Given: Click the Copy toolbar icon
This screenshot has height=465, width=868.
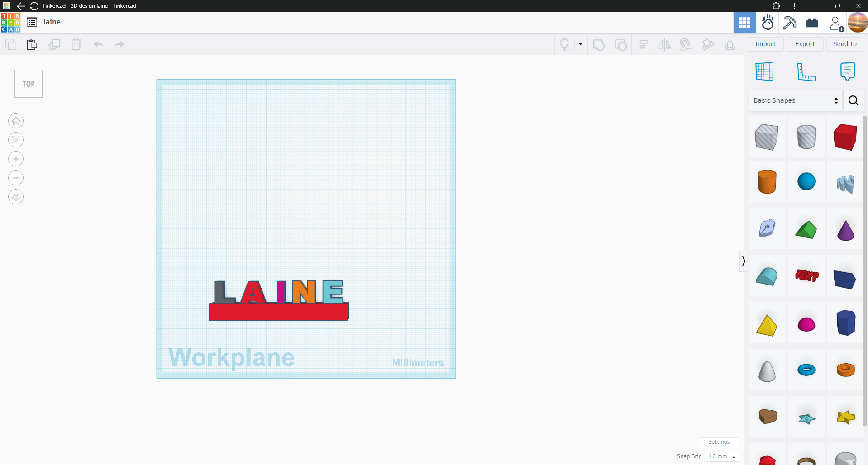Looking at the screenshot, I should click(11, 44).
